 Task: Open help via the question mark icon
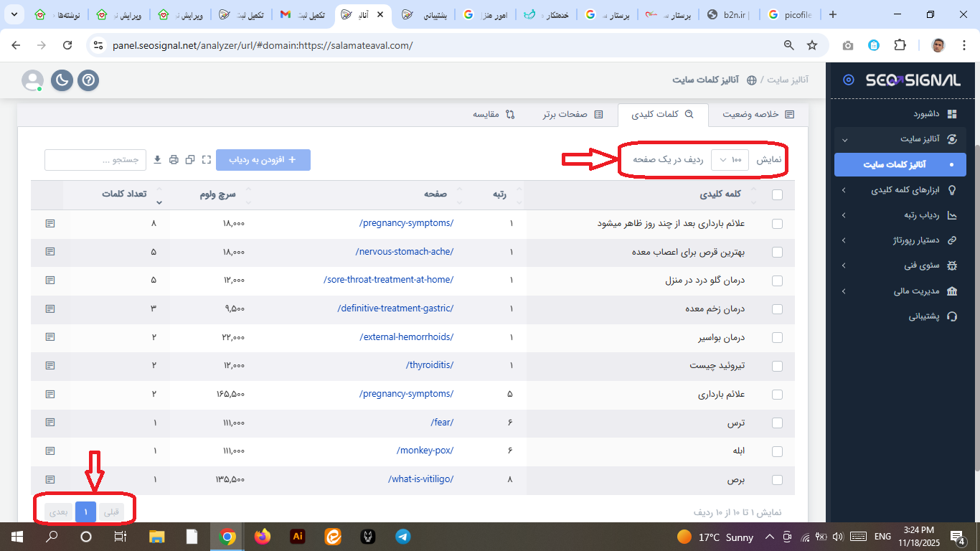pyautogui.click(x=88, y=80)
